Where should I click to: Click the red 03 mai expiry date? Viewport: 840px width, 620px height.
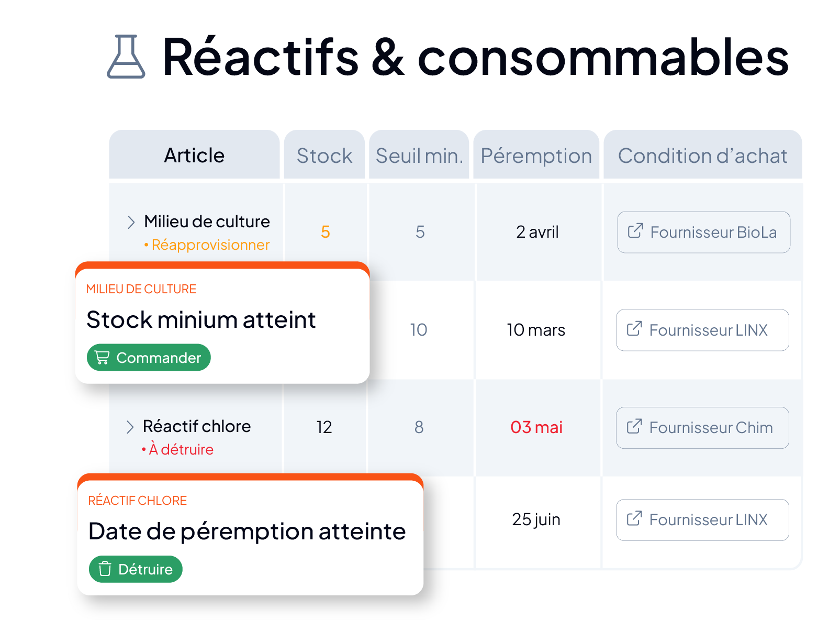[x=536, y=427]
